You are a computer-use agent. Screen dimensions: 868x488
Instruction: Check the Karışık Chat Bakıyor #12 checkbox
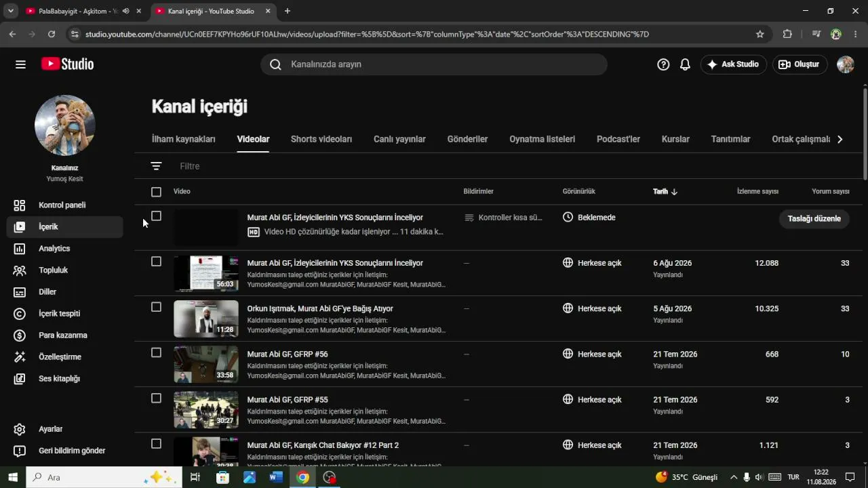coord(156,443)
